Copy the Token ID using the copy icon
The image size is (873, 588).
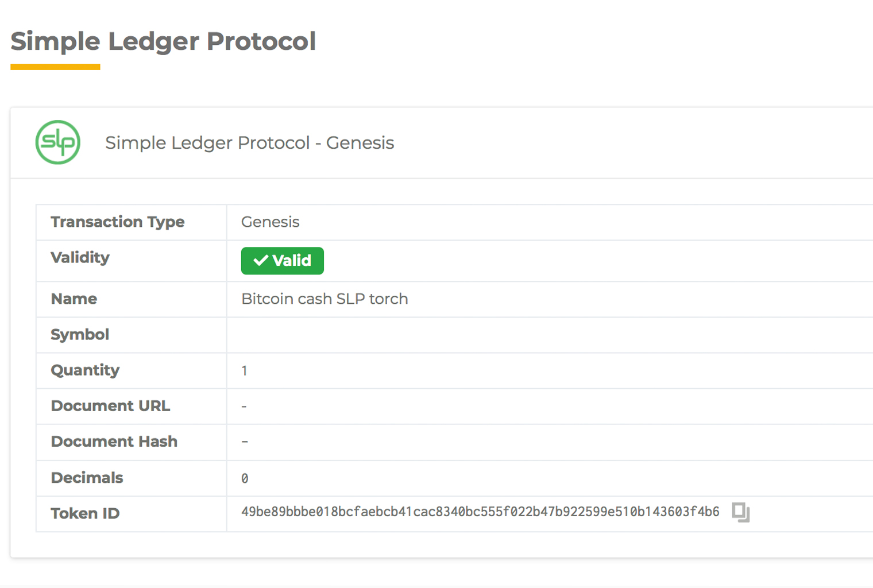click(x=740, y=512)
